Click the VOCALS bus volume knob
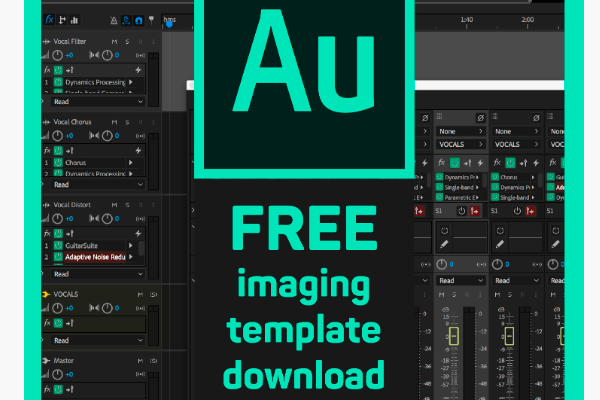The height and width of the screenshot is (400, 600). pyautogui.click(x=57, y=308)
